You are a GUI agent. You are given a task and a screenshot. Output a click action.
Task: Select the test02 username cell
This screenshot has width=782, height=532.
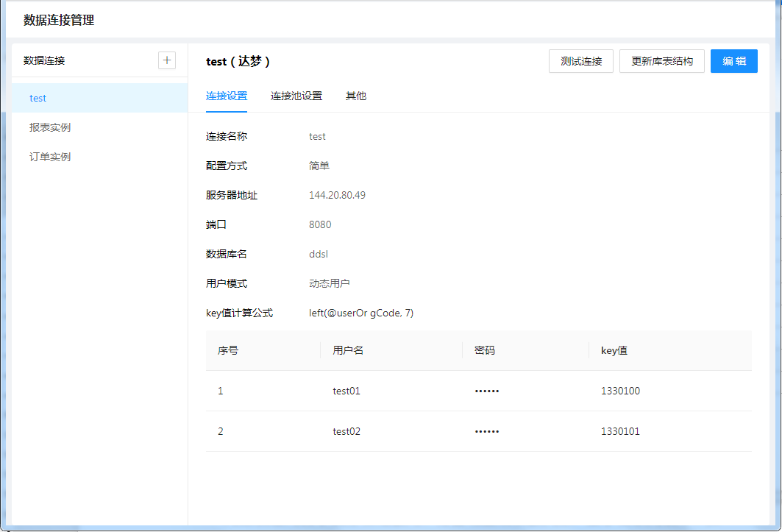[346, 431]
